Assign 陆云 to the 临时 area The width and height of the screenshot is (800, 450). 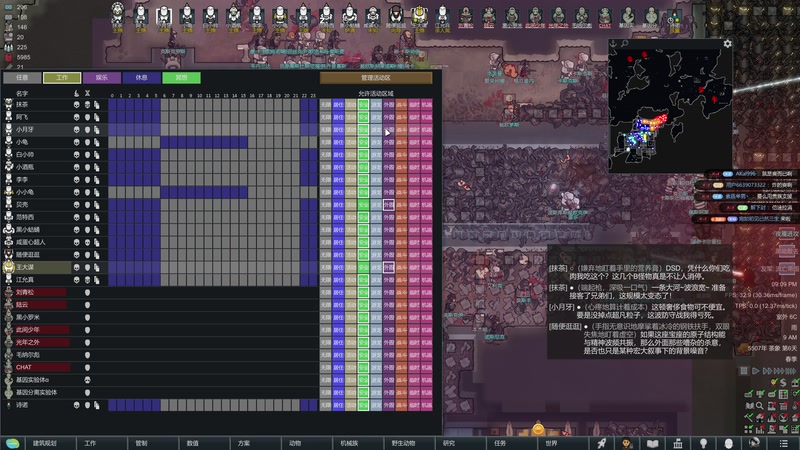click(x=414, y=305)
